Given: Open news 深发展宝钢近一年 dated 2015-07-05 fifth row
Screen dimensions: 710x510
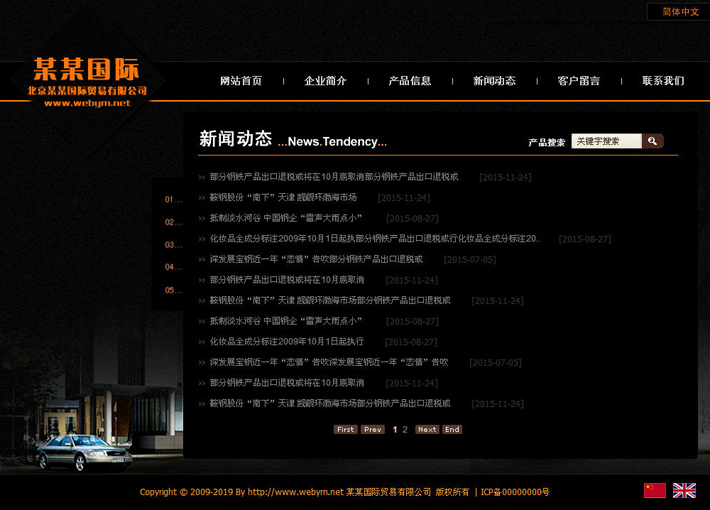Looking at the screenshot, I should point(316,260).
